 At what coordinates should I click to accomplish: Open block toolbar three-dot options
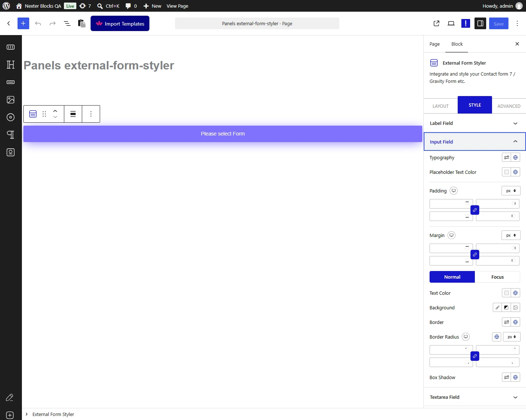point(91,114)
